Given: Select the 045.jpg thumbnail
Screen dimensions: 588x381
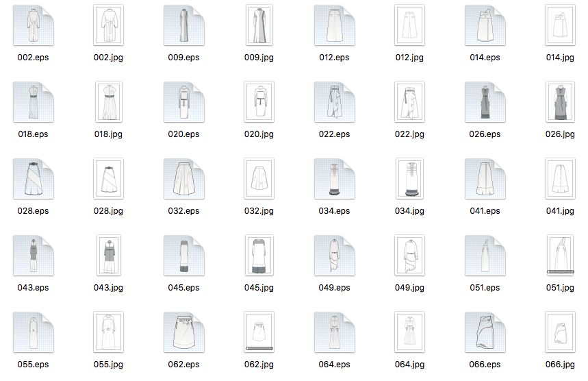Looking at the screenshot, I should 259,255.
